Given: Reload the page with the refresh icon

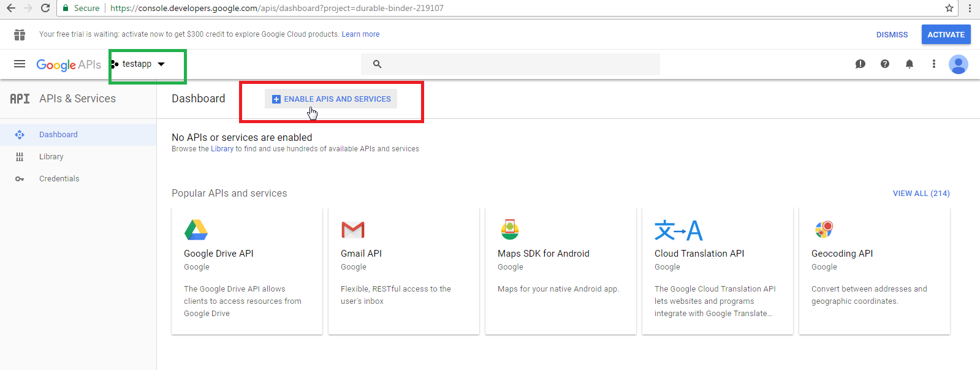Looking at the screenshot, I should (x=45, y=8).
